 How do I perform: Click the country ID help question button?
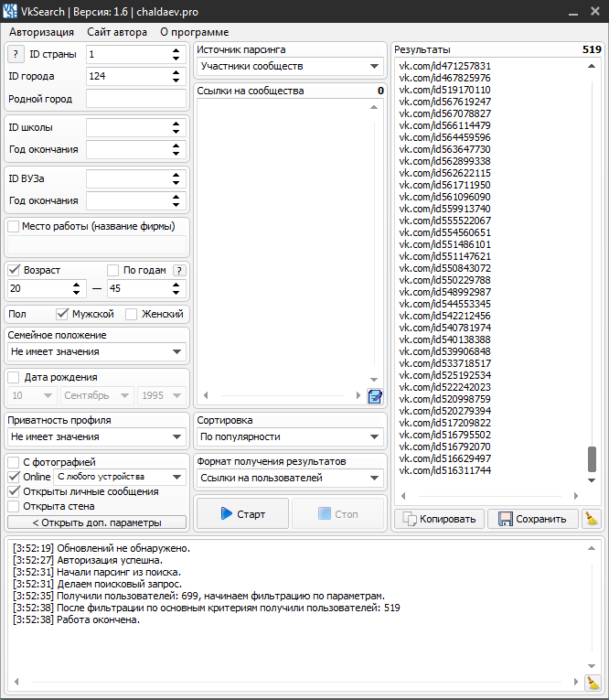16,55
